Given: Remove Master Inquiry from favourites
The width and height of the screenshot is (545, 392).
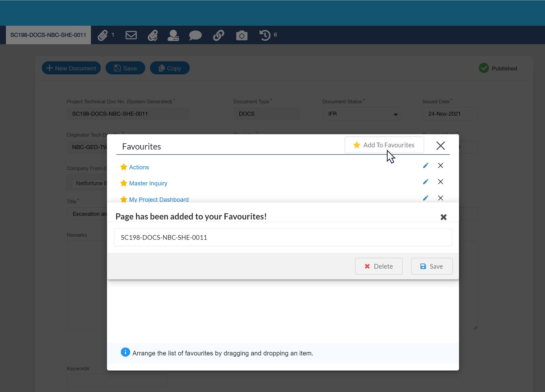Looking at the screenshot, I should [440, 182].
